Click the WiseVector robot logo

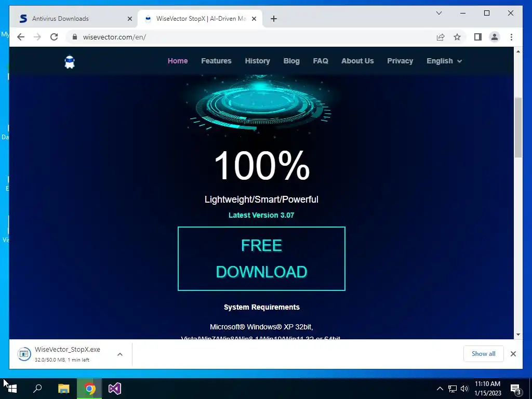70,62
